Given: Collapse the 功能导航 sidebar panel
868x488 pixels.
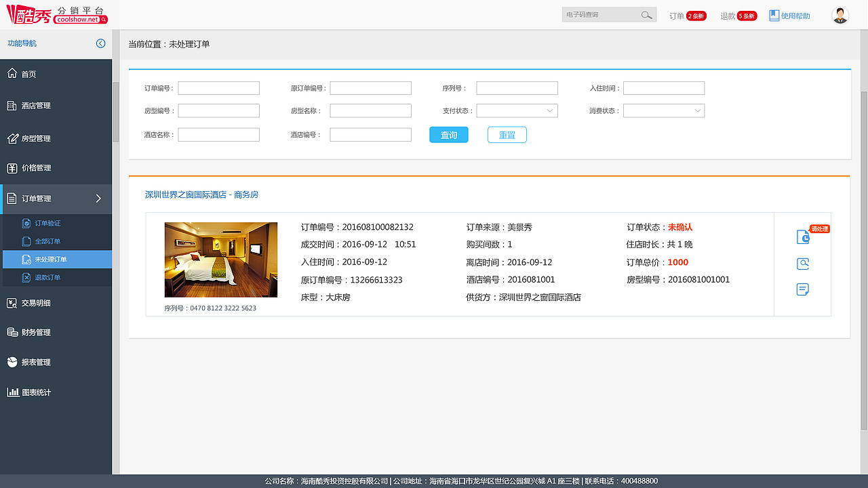Looking at the screenshot, I should [100, 43].
